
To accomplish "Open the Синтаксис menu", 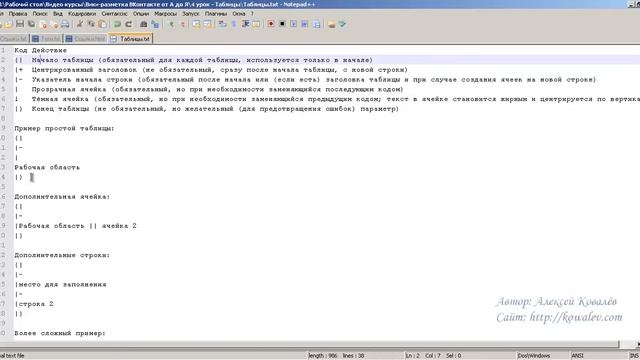I will click(x=114, y=13).
